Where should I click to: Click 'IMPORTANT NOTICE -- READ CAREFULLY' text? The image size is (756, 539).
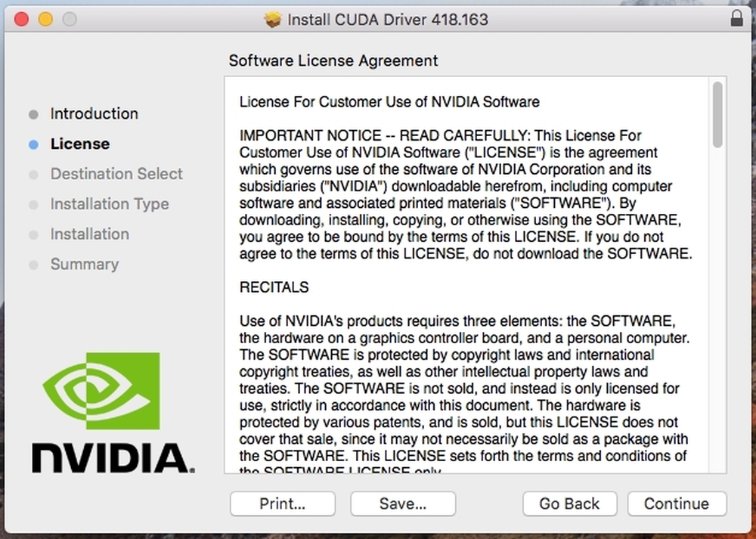click(383, 135)
